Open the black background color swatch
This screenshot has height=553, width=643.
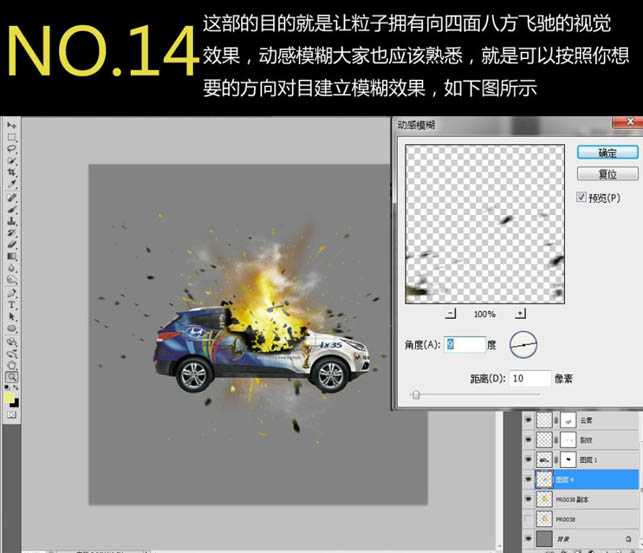tap(15, 403)
